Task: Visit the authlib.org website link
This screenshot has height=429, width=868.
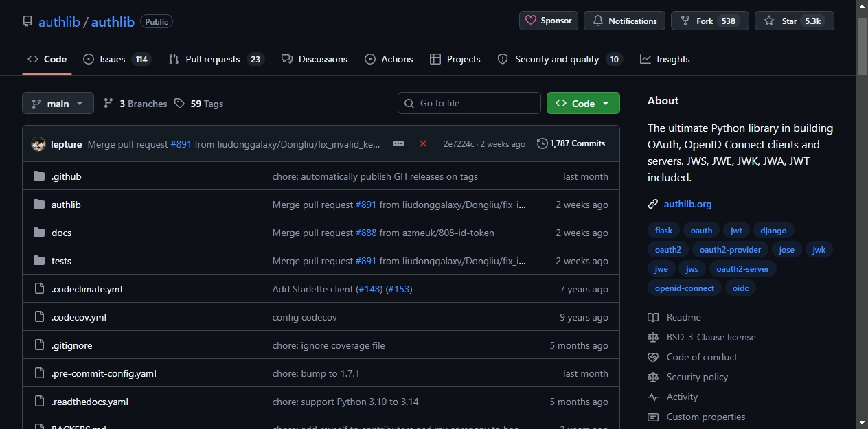Action: coord(687,204)
